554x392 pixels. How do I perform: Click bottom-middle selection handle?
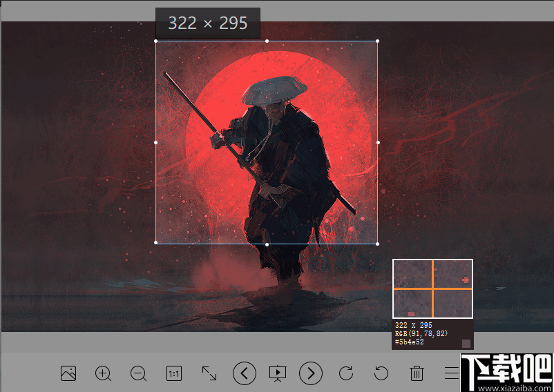(x=267, y=244)
